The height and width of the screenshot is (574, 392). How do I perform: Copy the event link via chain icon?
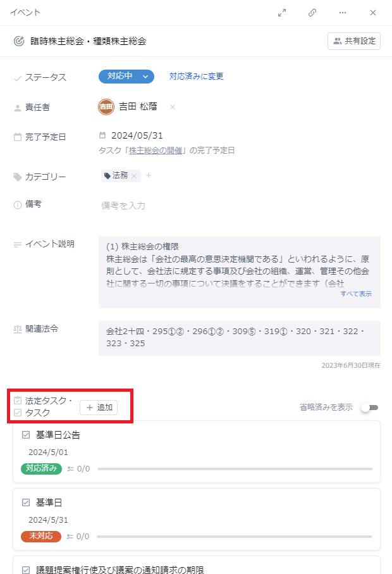tap(312, 13)
